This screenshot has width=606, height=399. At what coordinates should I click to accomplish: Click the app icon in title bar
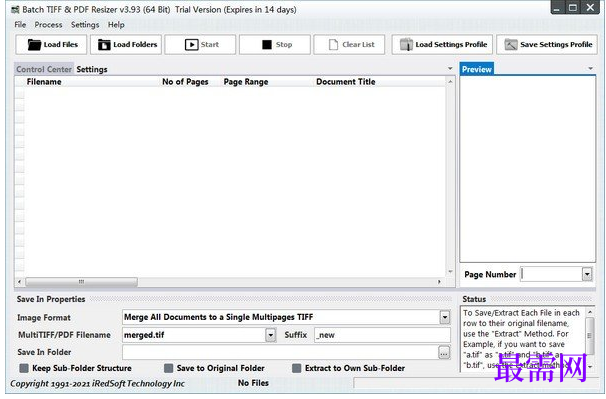coord(15,10)
